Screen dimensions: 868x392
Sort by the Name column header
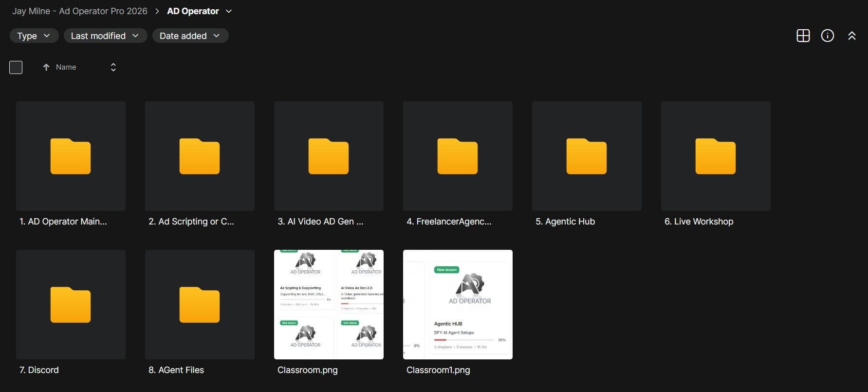(66, 67)
